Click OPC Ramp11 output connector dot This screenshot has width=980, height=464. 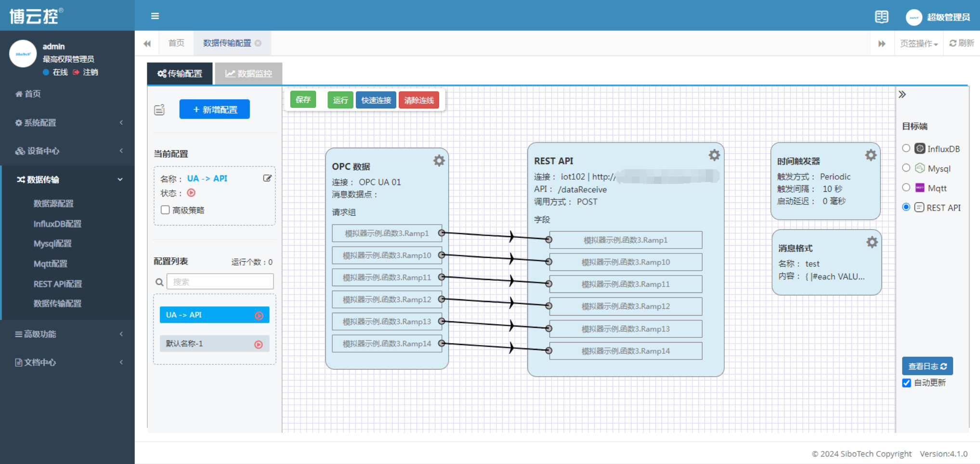coord(441,277)
